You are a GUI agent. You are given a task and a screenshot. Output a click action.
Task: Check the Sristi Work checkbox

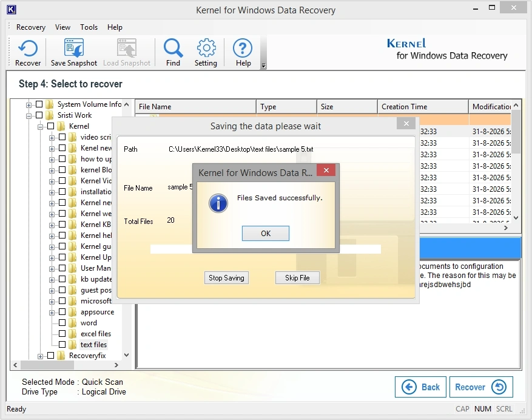coord(39,115)
